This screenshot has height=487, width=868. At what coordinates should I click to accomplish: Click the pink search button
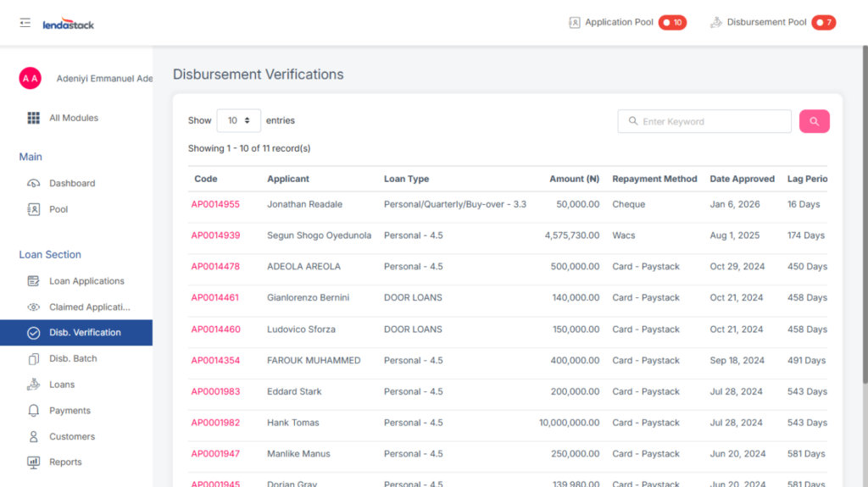(x=814, y=121)
